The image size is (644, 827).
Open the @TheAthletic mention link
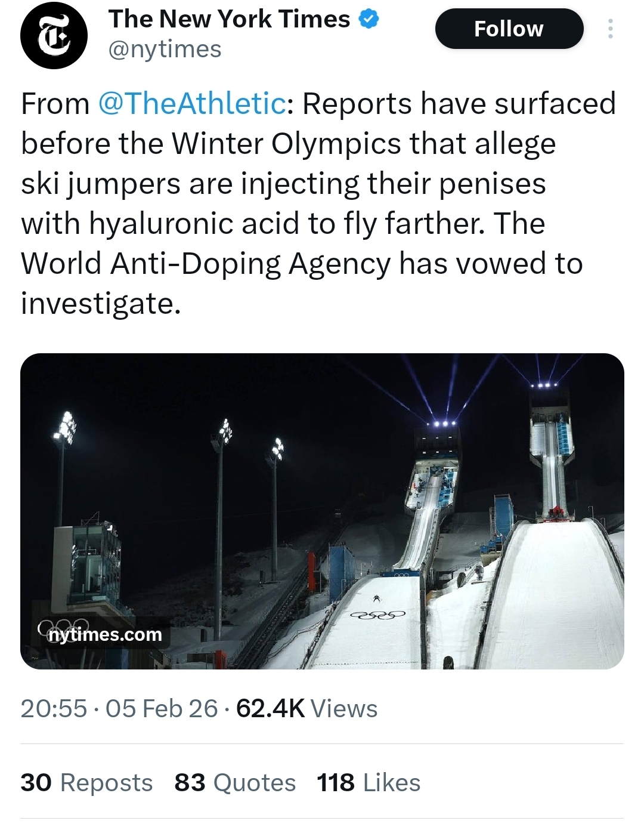191,104
